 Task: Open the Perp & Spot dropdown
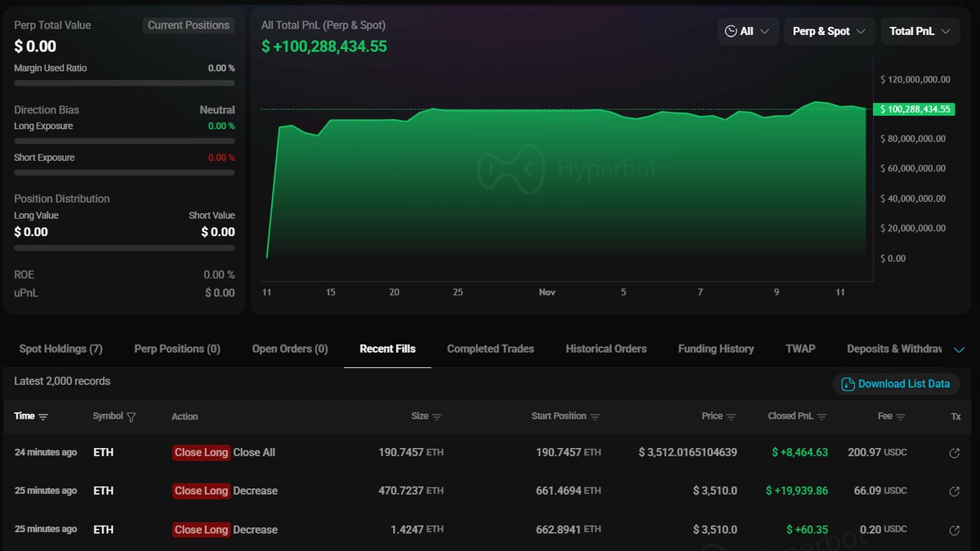[x=829, y=30]
